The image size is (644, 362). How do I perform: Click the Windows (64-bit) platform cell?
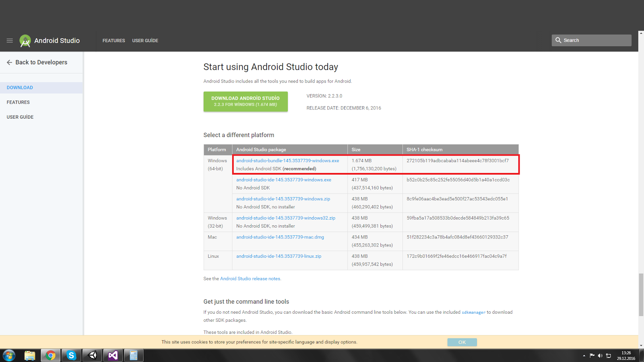[218, 184]
